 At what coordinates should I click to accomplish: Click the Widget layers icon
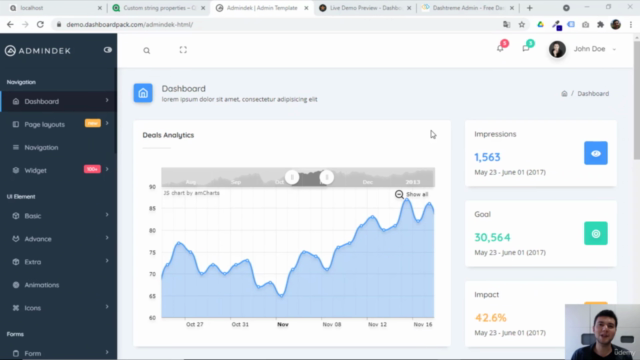click(16, 170)
